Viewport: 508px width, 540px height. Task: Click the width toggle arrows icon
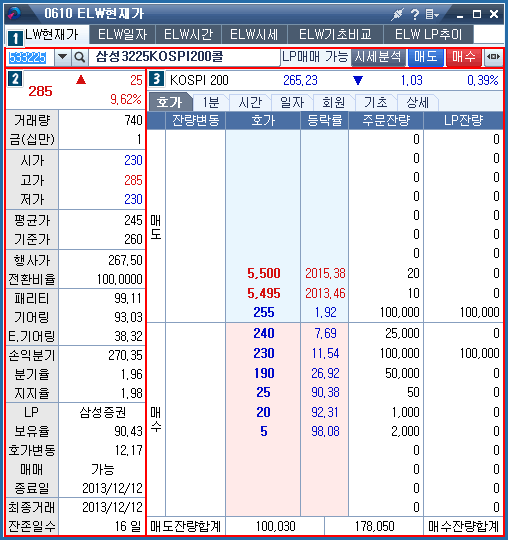[x=493, y=57]
